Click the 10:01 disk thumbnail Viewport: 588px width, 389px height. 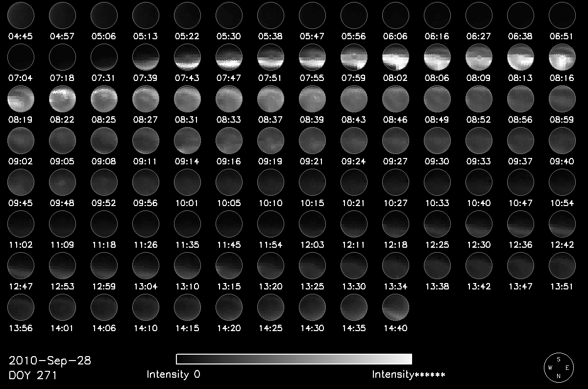tap(187, 182)
